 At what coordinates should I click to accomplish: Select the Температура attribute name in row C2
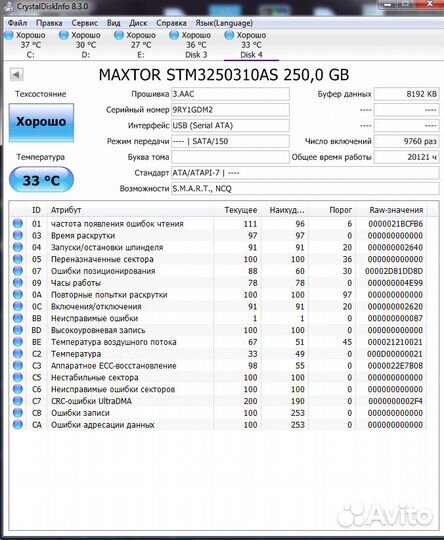pyautogui.click(x=76, y=354)
